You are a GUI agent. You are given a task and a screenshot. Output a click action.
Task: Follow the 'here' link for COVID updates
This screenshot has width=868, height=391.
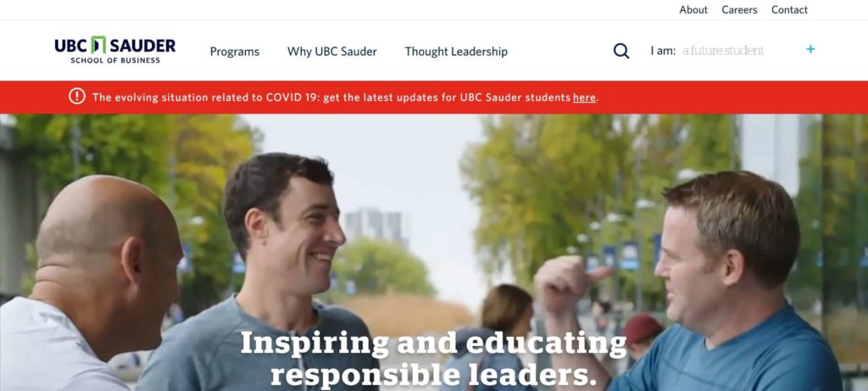pyautogui.click(x=584, y=98)
